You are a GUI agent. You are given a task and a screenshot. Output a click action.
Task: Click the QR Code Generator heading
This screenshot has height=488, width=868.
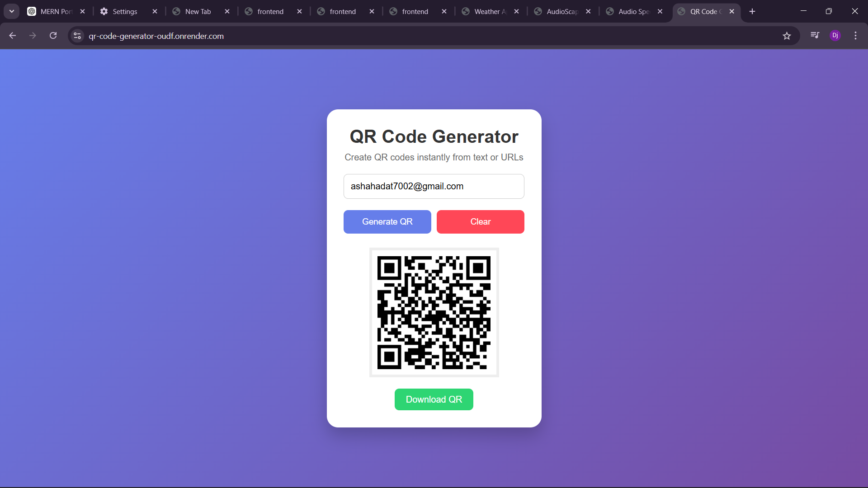pyautogui.click(x=434, y=136)
